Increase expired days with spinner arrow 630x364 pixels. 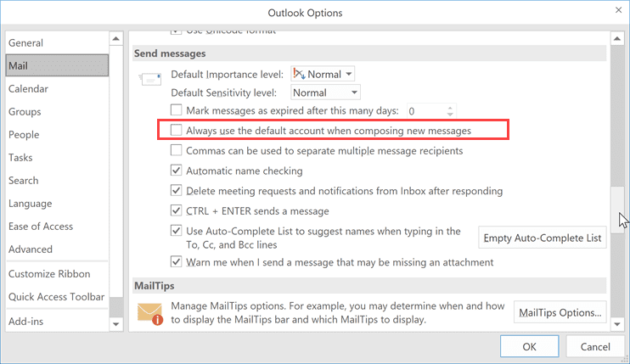point(450,108)
